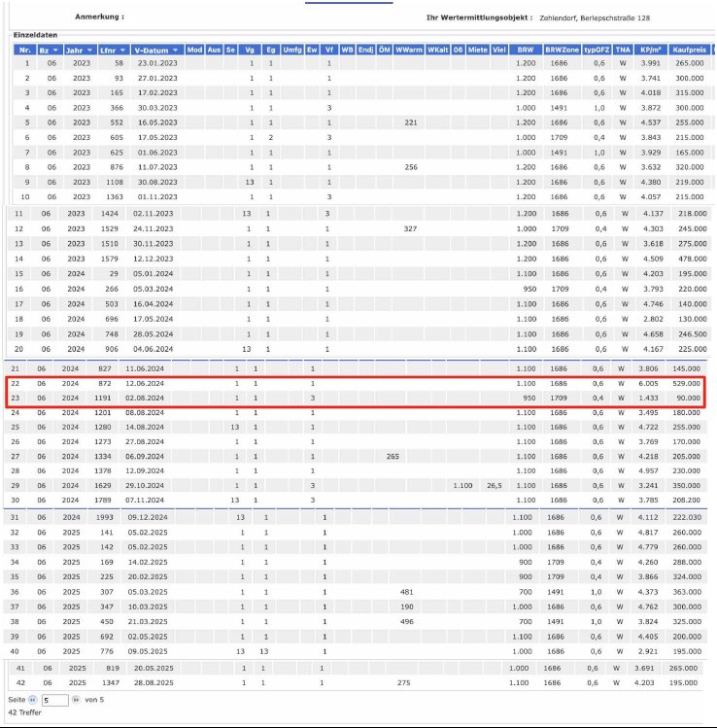This screenshot has width=717, height=728.
Task: Sort by the BRW column header
Action: tap(526, 50)
